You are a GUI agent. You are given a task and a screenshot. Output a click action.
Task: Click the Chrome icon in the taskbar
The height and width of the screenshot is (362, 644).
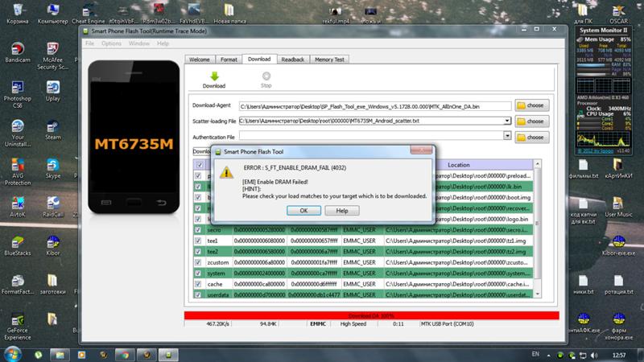click(125, 355)
